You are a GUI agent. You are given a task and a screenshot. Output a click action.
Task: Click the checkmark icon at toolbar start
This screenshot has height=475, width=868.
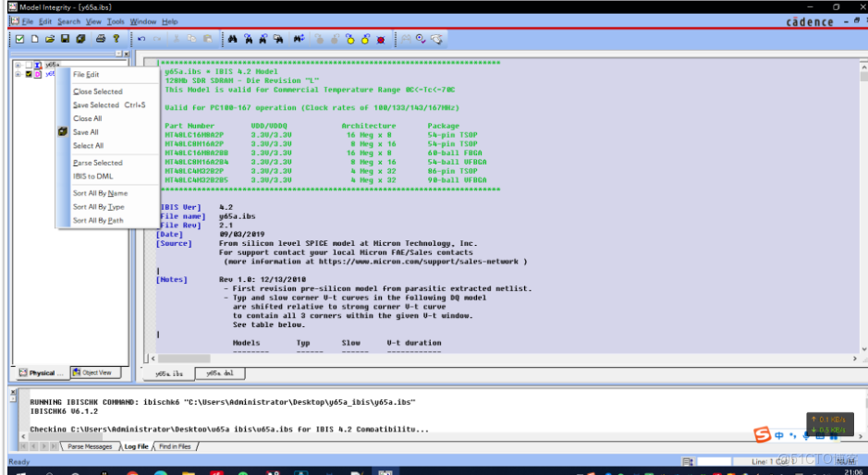[19, 39]
